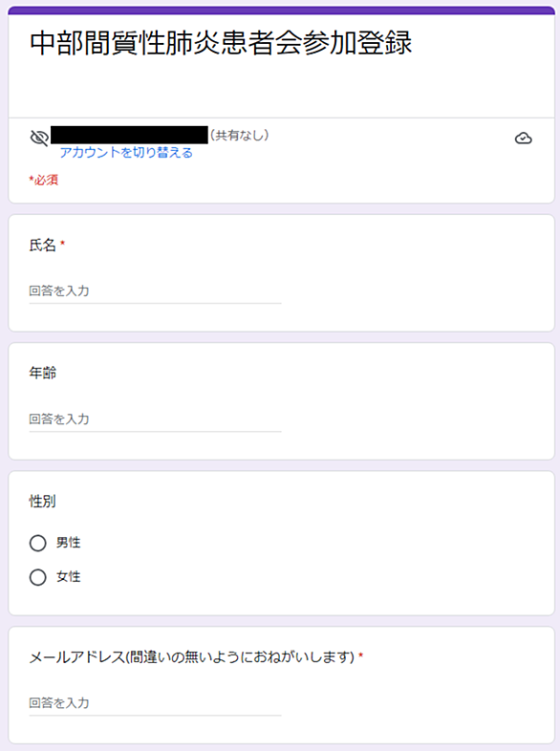Click the 性別 question label
Viewport: 560px width, 751px height.
point(43,502)
